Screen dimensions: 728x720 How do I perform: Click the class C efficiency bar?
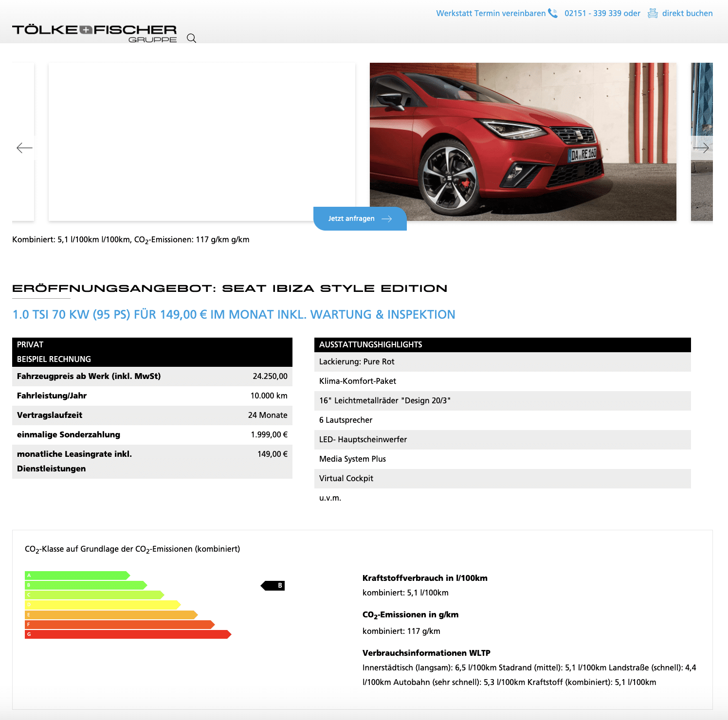click(94, 595)
